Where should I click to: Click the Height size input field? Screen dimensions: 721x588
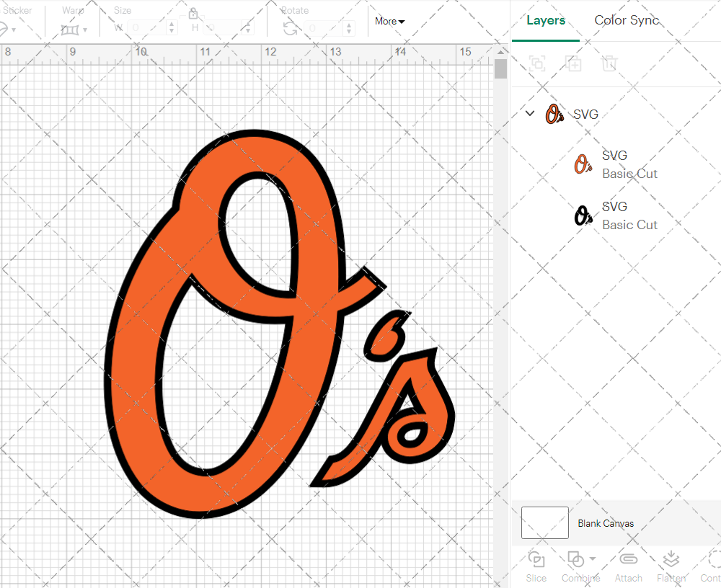(x=223, y=27)
